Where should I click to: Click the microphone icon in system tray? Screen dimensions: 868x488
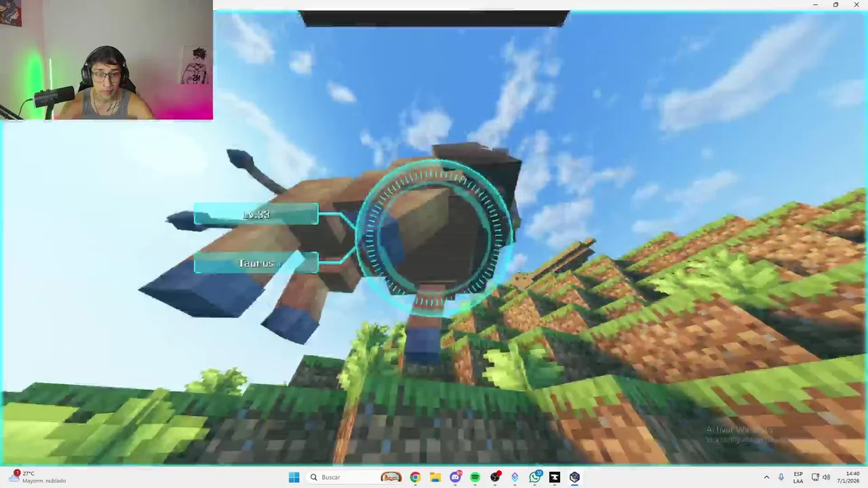(781, 477)
